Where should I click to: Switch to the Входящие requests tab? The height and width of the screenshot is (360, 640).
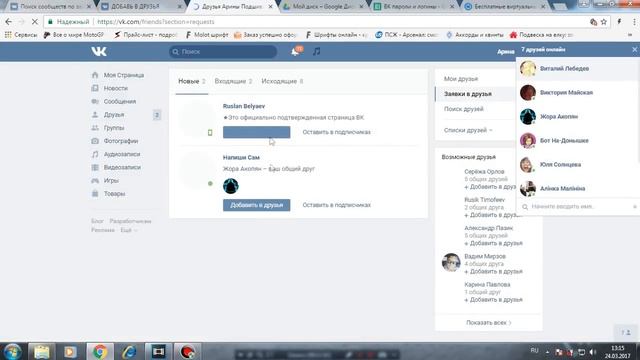point(233,81)
